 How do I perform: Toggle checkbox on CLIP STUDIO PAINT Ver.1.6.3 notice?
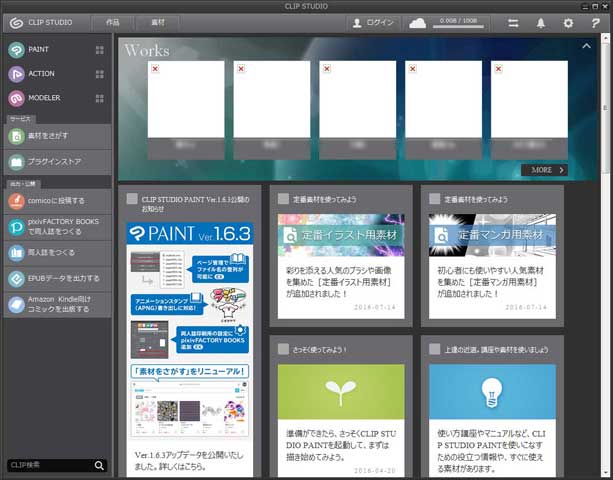pos(132,199)
